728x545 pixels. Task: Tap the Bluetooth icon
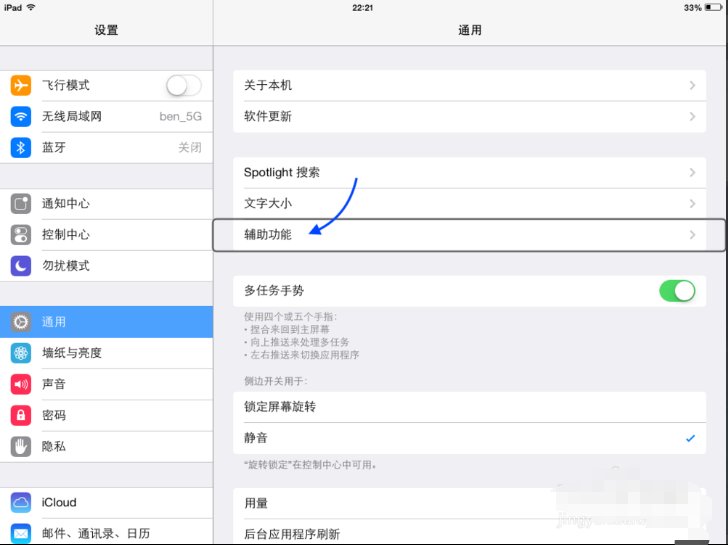point(21,148)
